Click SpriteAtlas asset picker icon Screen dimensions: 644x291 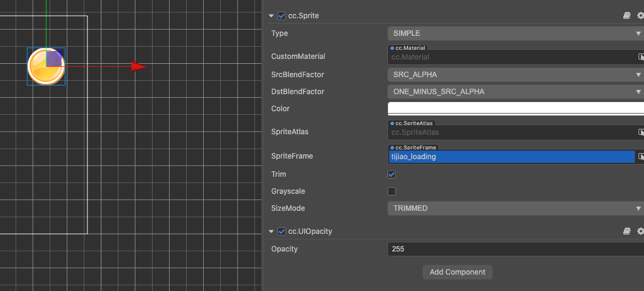(x=641, y=132)
